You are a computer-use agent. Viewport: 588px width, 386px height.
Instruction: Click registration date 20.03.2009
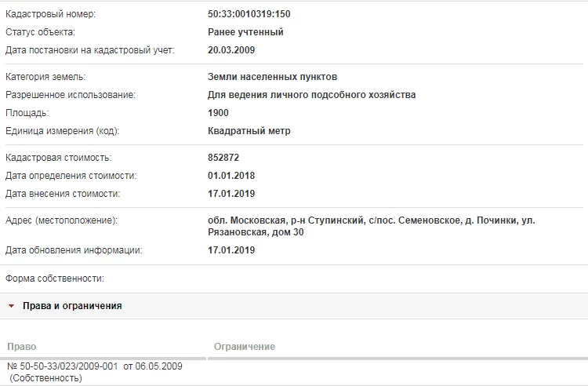[231, 50]
